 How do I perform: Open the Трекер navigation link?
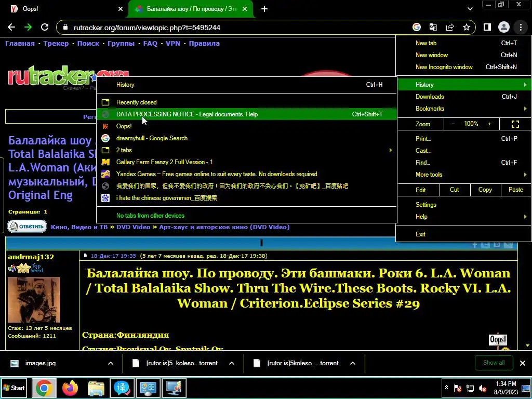coord(56,44)
